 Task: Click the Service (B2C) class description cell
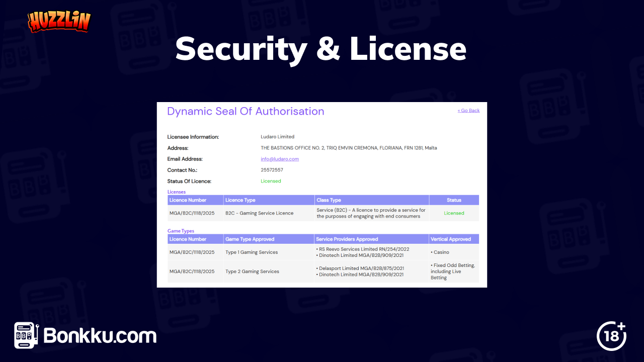(371, 213)
